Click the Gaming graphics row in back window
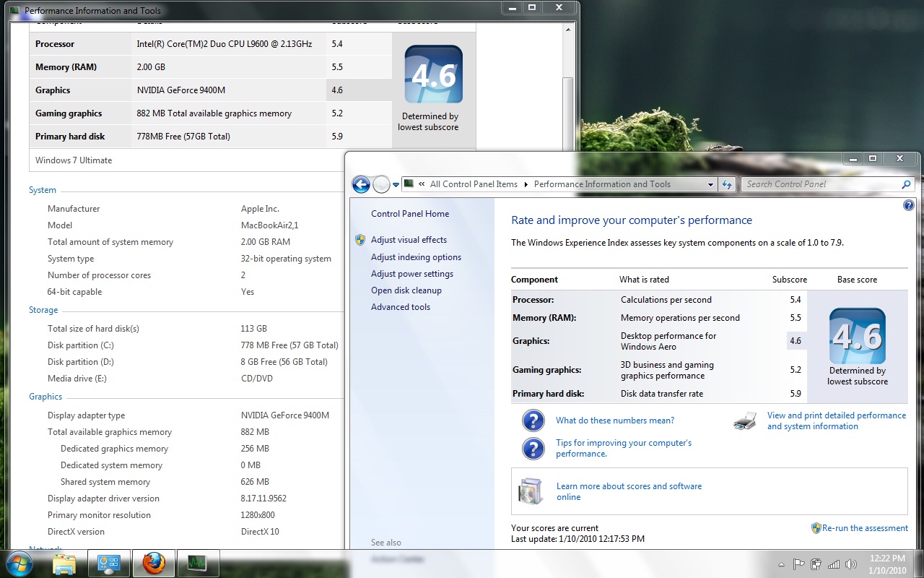 (x=211, y=113)
